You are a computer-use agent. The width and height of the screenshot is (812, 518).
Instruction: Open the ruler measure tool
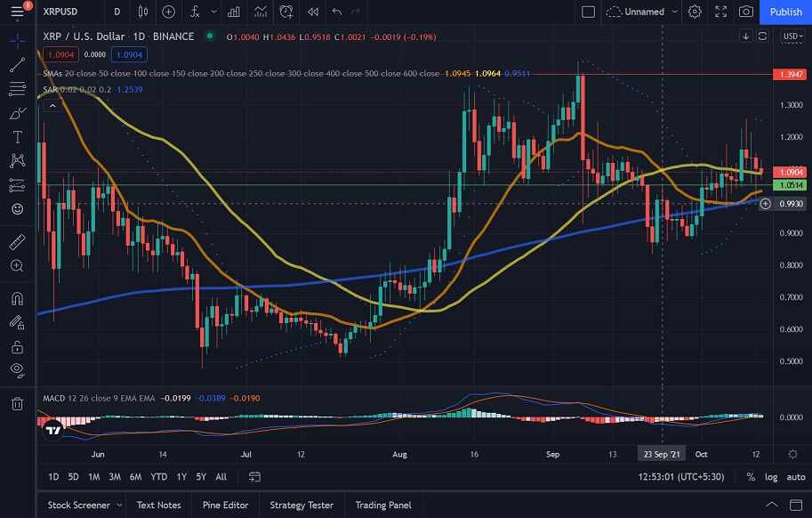click(17, 241)
